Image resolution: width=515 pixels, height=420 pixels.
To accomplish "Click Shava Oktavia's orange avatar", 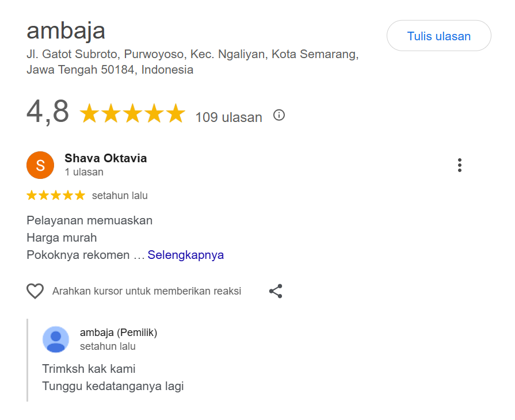I will pos(40,166).
